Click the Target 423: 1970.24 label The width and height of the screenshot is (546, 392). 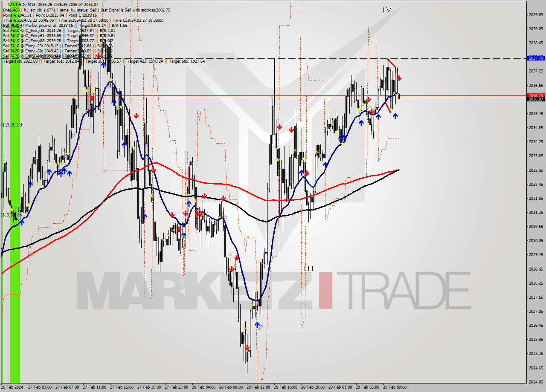145,61
